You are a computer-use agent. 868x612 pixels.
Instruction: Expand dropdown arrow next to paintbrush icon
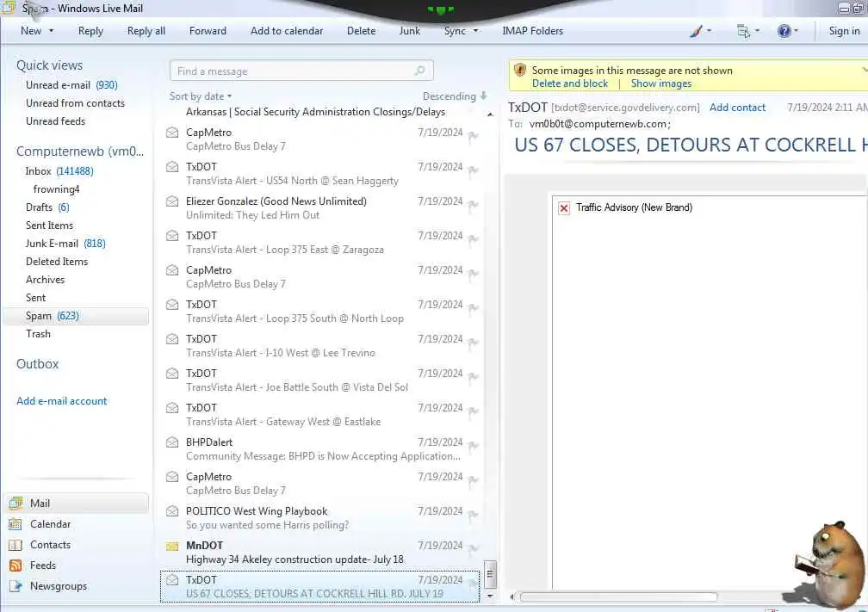coord(710,31)
